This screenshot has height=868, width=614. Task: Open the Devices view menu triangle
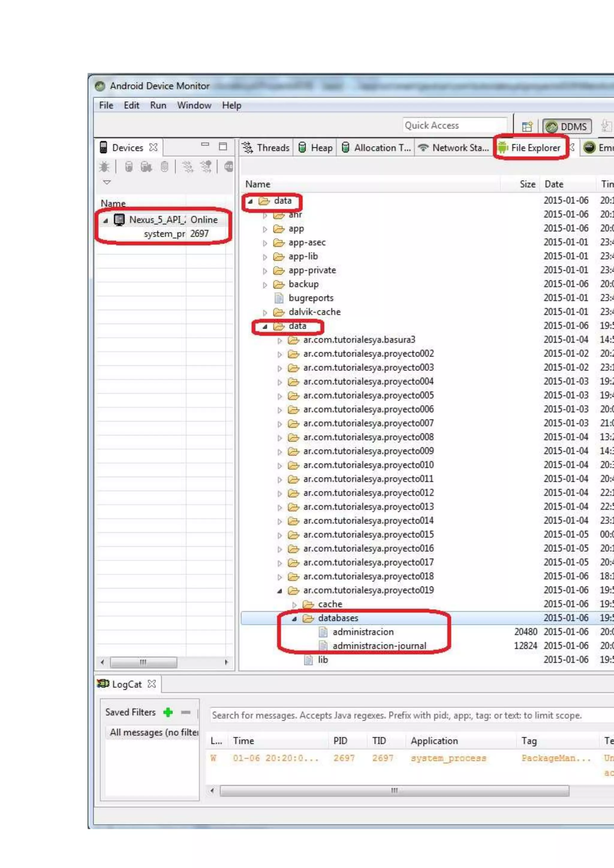(107, 182)
